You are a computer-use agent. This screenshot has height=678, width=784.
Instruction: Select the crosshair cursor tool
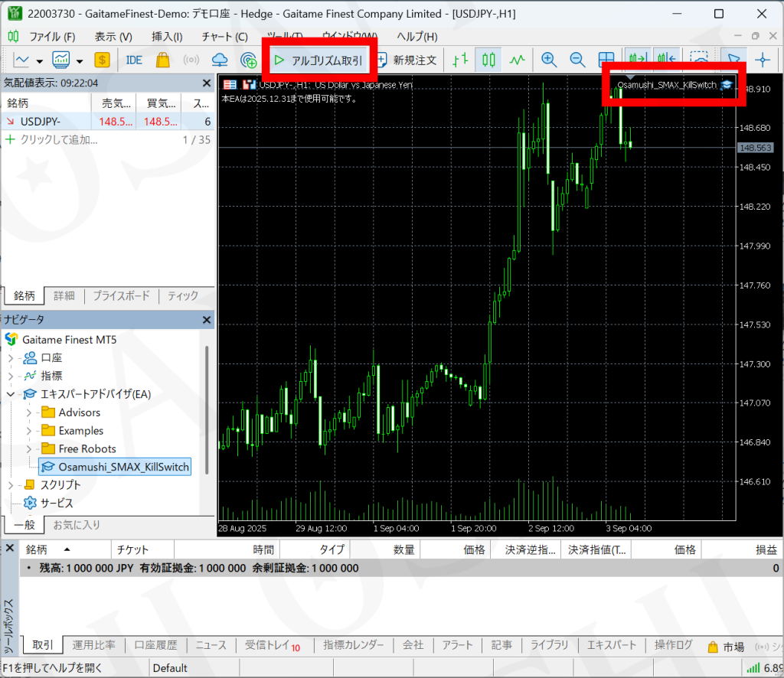763,60
